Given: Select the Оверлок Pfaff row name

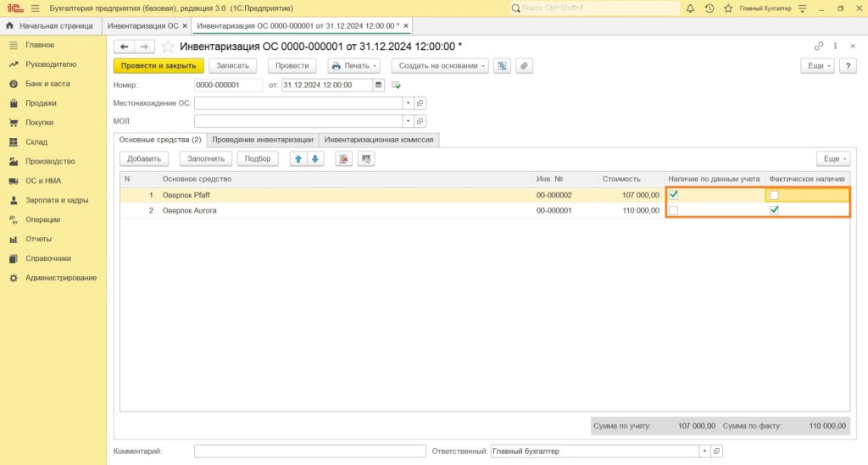Looking at the screenshot, I should tap(186, 195).
